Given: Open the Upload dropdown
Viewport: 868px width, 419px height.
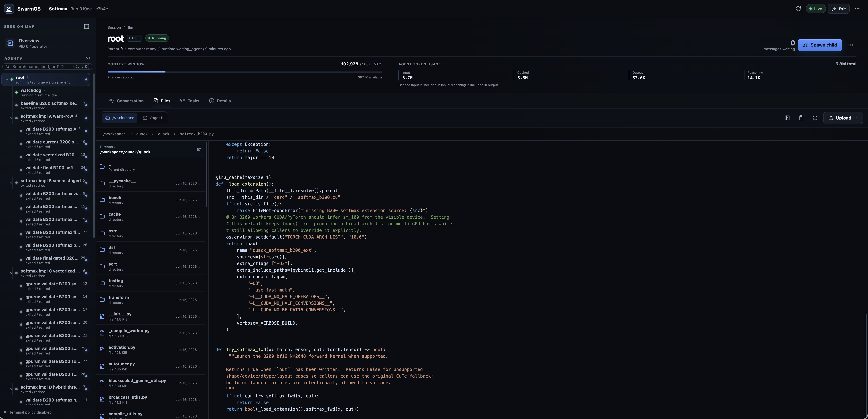Looking at the screenshot, I should click(843, 118).
